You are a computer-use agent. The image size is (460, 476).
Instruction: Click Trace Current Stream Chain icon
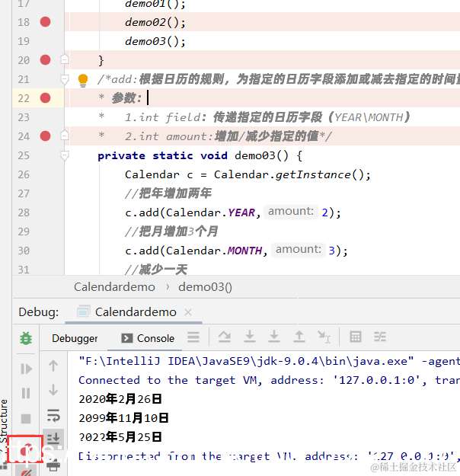380,337
